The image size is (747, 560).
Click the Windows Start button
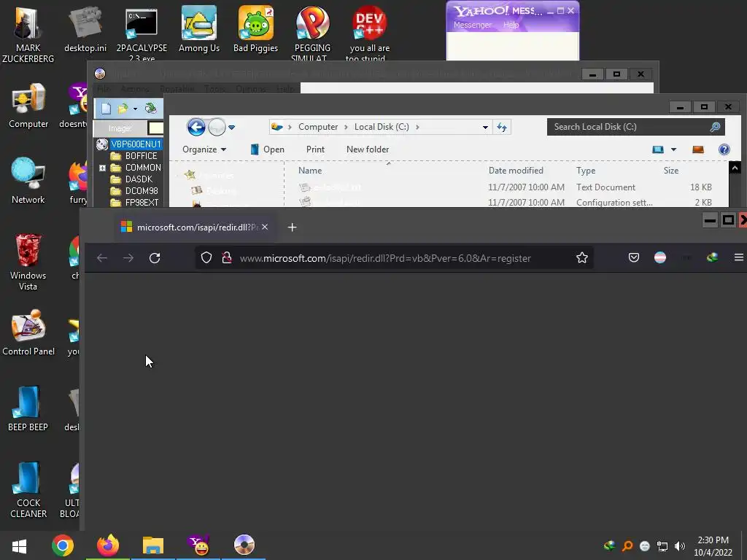pyautogui.click(x=20, y=545)
